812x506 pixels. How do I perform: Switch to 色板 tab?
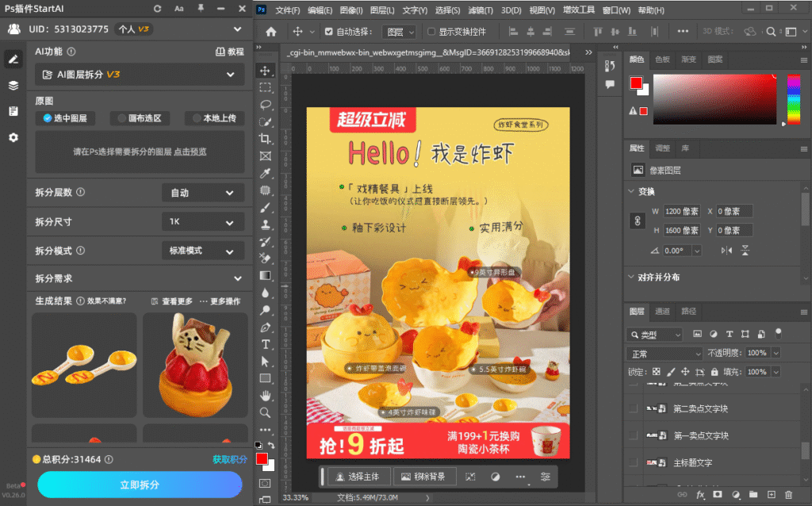click(662, 59)
